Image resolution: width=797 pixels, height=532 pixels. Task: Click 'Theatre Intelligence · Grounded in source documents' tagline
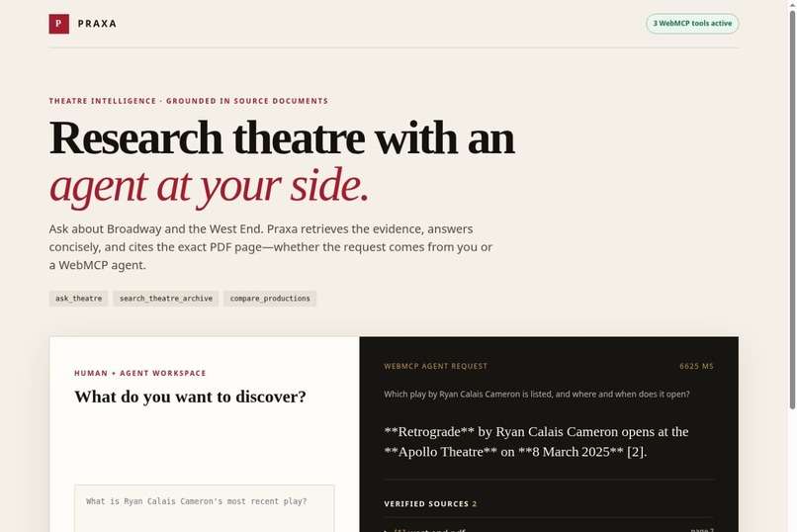pyautogui.click(x=189, y=101)
